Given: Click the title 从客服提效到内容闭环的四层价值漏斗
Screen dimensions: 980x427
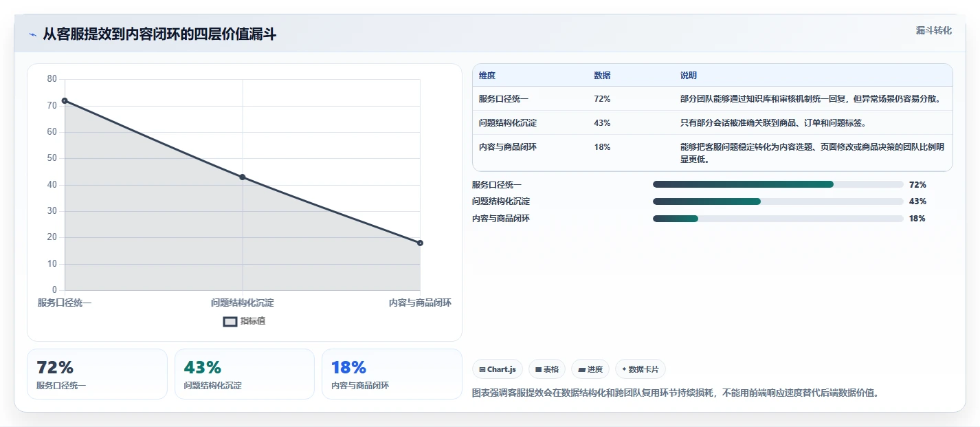Looking at the screenshot, I should 159,34.
